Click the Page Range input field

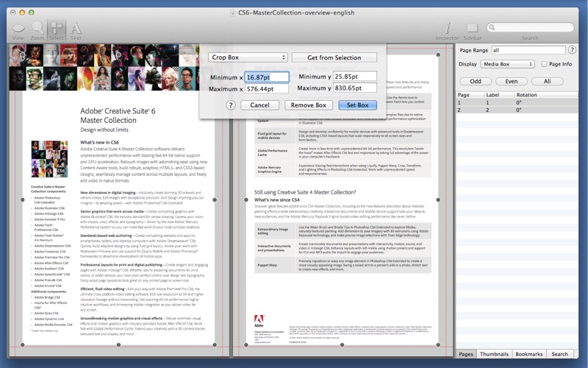click(528, 50)
